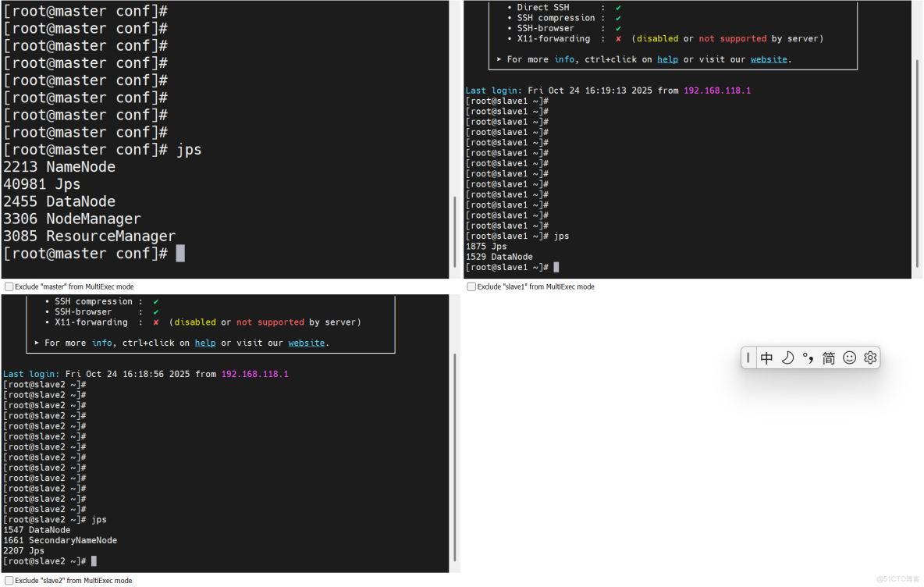The width and height of the screenshot is (924, 587).
Task: Click the jps command line in slave2 terminal
Action: [x=55, y=519]
